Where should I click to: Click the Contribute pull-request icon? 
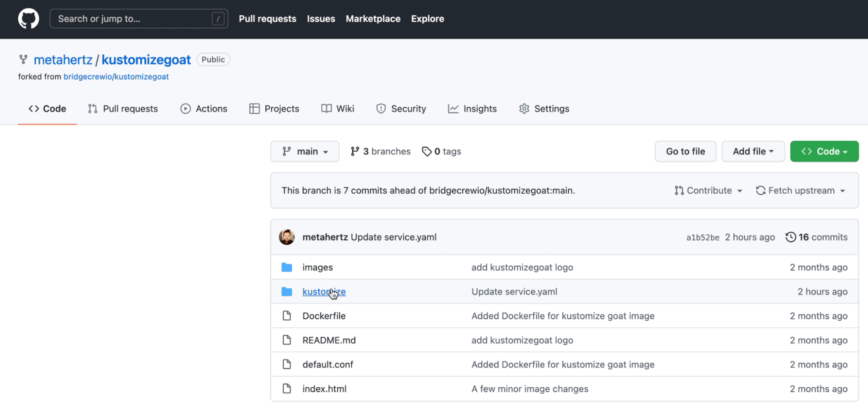click(x=679, y=191)
